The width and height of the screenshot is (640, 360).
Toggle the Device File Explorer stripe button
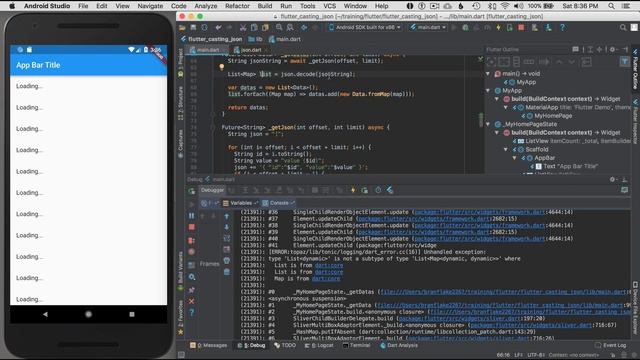(635, 308)
